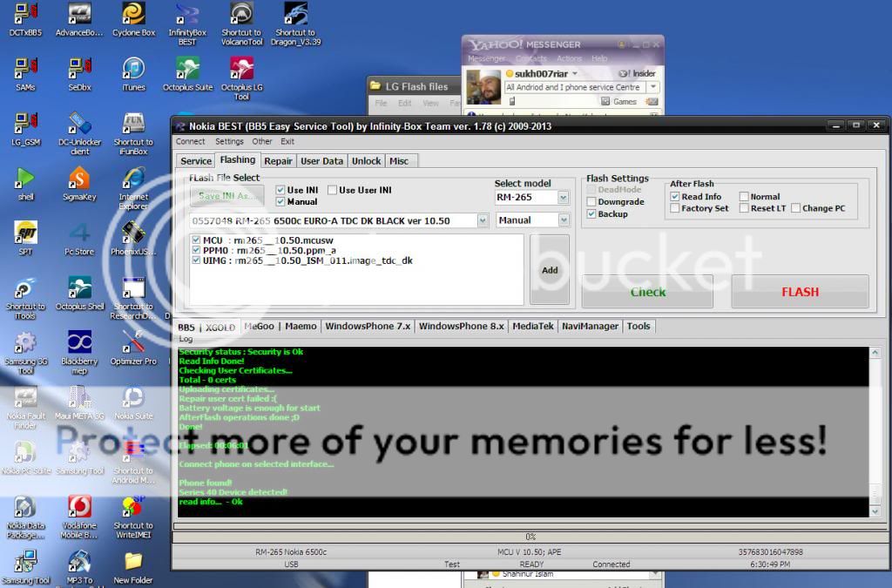Open the Settings menu in Nokia BEST
892x588 pixels.
coord(229,142)
